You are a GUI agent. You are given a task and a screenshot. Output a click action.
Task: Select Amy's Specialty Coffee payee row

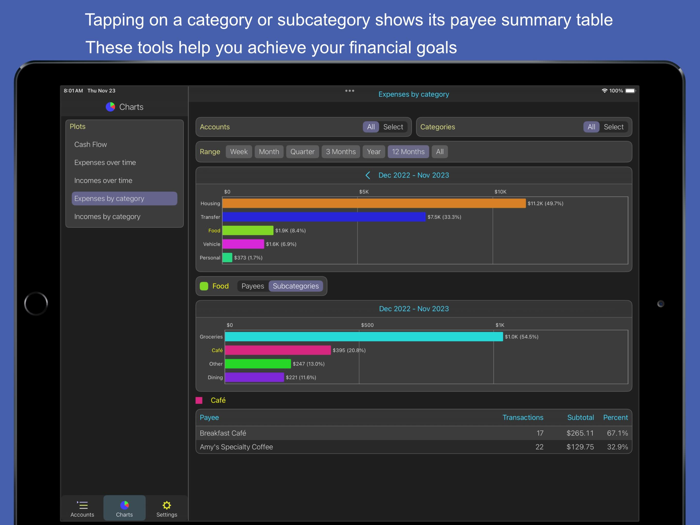(x=413, y=447)
